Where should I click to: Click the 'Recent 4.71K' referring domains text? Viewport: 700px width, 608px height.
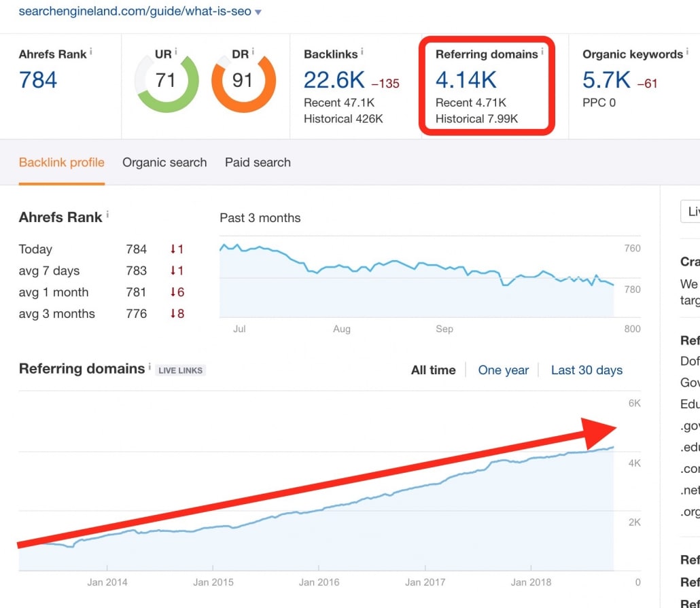click(x=471, y=103)
